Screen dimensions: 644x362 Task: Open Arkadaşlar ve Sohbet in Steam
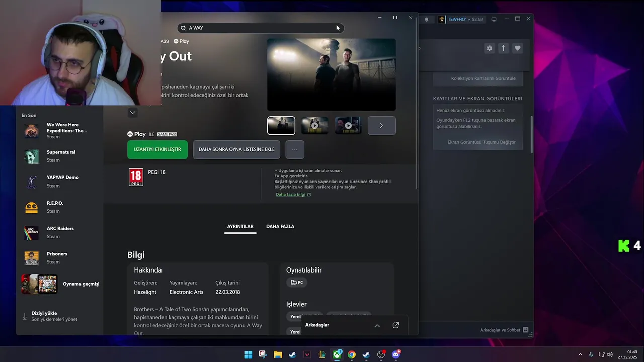504,330
